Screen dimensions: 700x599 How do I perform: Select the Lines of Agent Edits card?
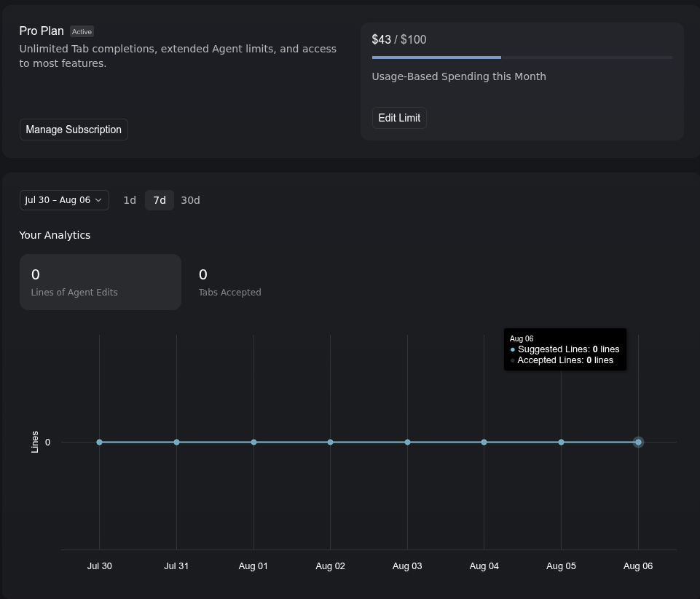[101, 282]
